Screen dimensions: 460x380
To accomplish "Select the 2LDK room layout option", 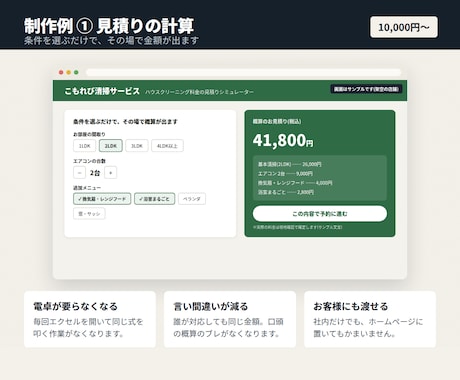I will [x=111, y=146].
